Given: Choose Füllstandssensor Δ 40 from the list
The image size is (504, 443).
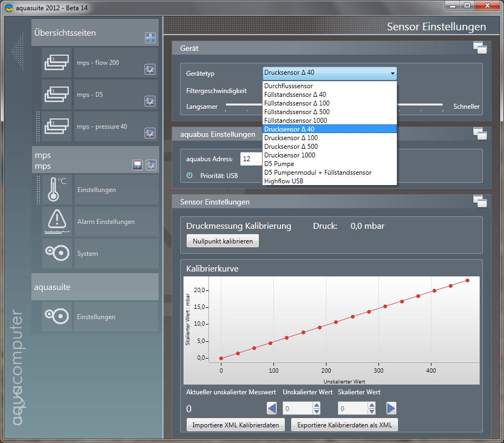Looking at the screenshot, I should coord(330,95).
